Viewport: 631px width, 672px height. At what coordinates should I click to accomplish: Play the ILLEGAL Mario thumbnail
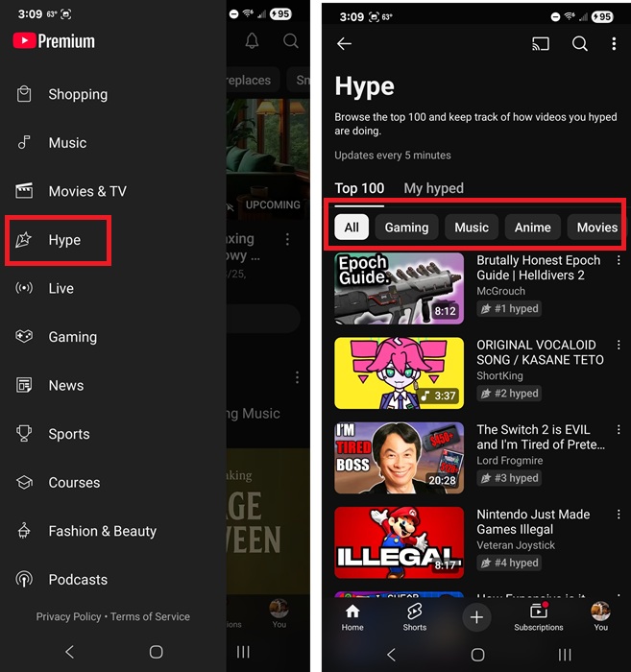(x=400, y=542)
